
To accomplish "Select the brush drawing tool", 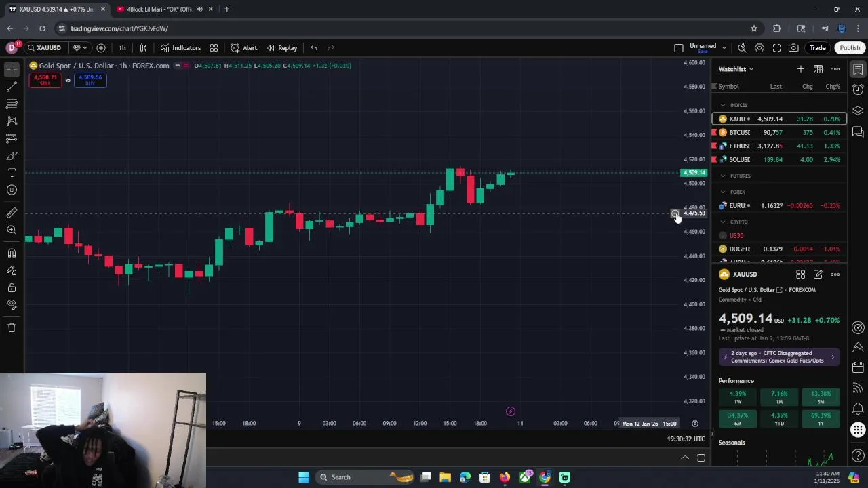I will 12,156.
